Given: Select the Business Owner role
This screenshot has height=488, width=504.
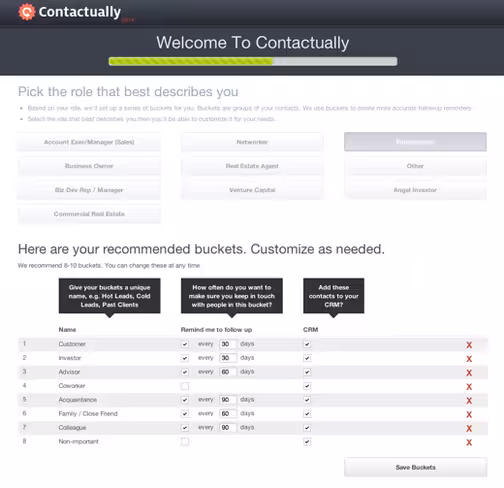Looking at the screenshot, I should pos(89,166).
